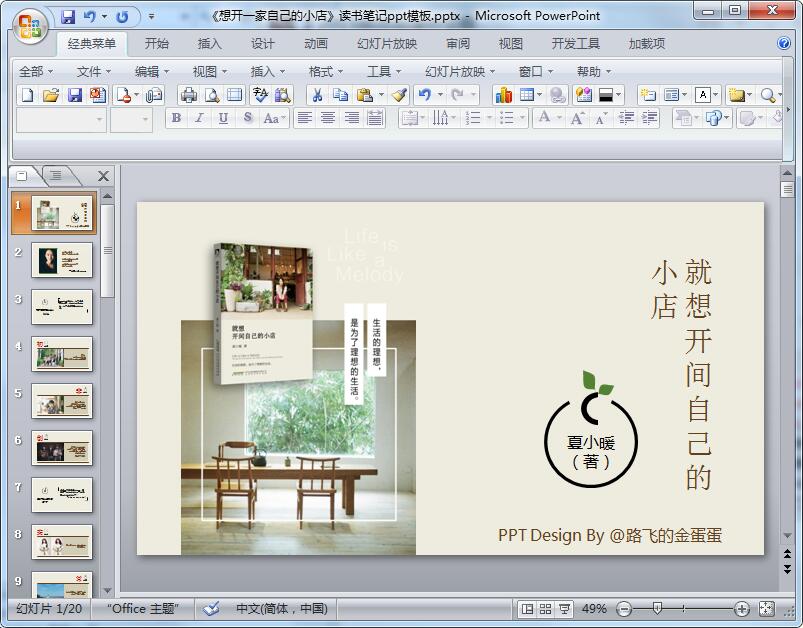This screenshot has height=628, width=803.
Task: Click the zoom in plus button
Action: point(742,609)
